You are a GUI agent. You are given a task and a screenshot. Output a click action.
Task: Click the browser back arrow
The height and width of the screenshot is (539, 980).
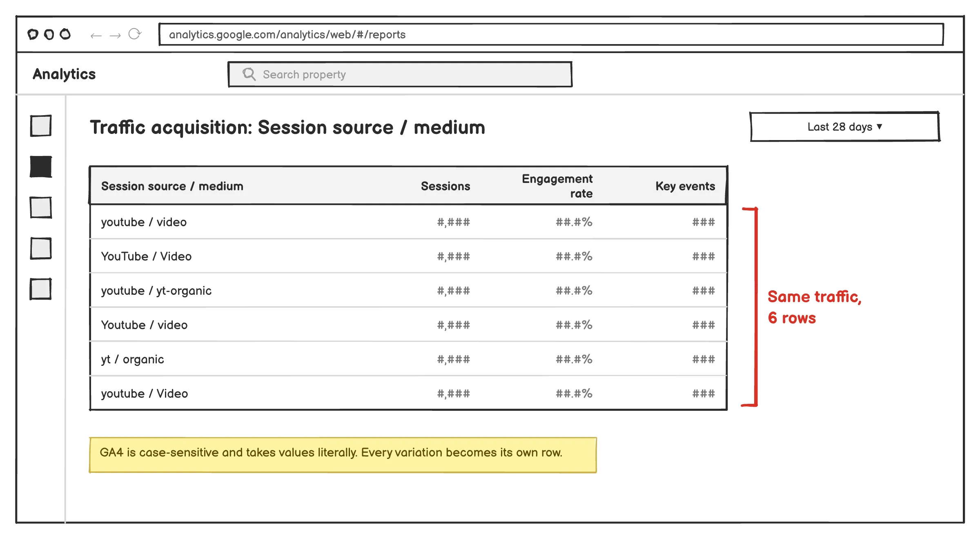(x=96, y=36)
